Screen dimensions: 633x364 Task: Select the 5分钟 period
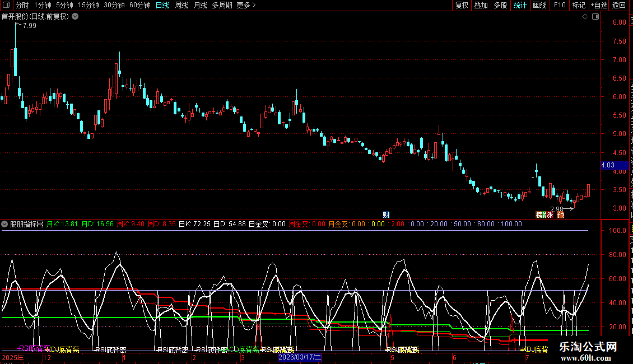[64, 5]
